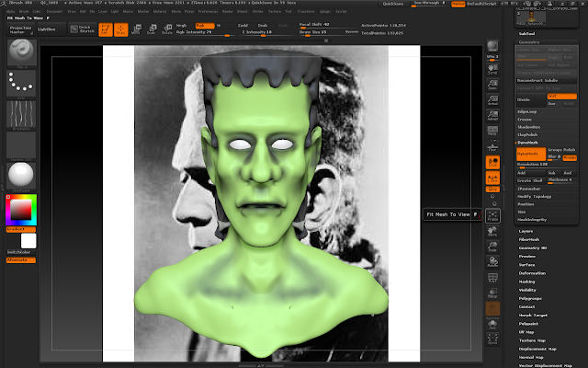Toggle the PolyF polyframe icon

pos(492,278)
